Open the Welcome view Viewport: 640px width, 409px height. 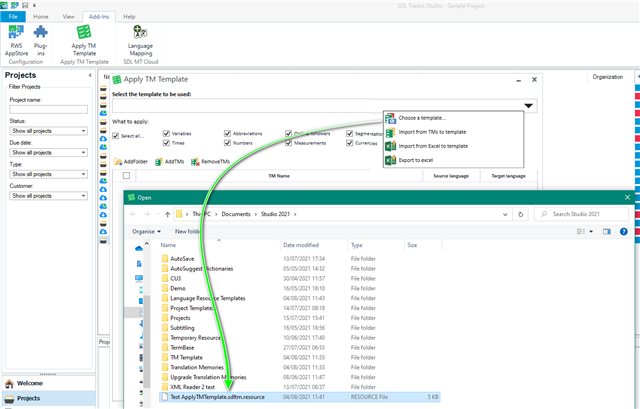point(49,383)
